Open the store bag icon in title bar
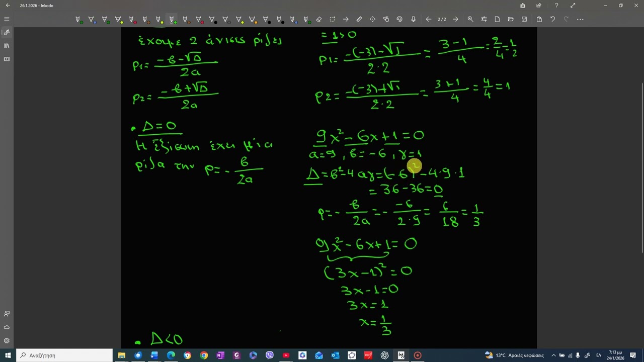This screenshot has width=644, height=362. [x=523, y=6]
